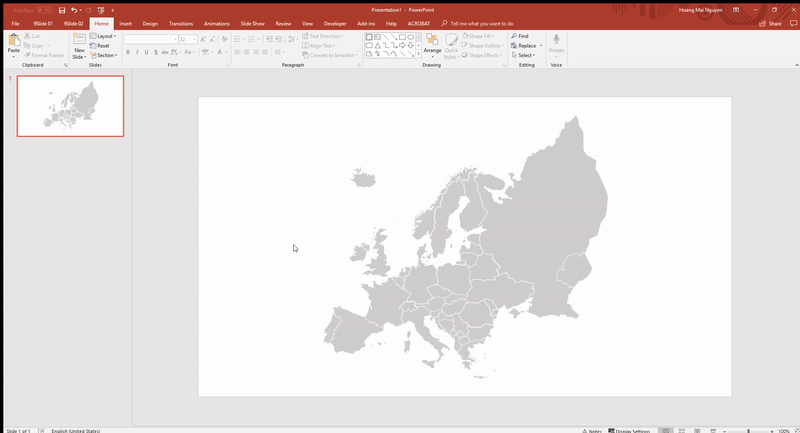Screen dimensions: 800x433
Task: Click the Notes button in status bar
Action: point(592,431)
